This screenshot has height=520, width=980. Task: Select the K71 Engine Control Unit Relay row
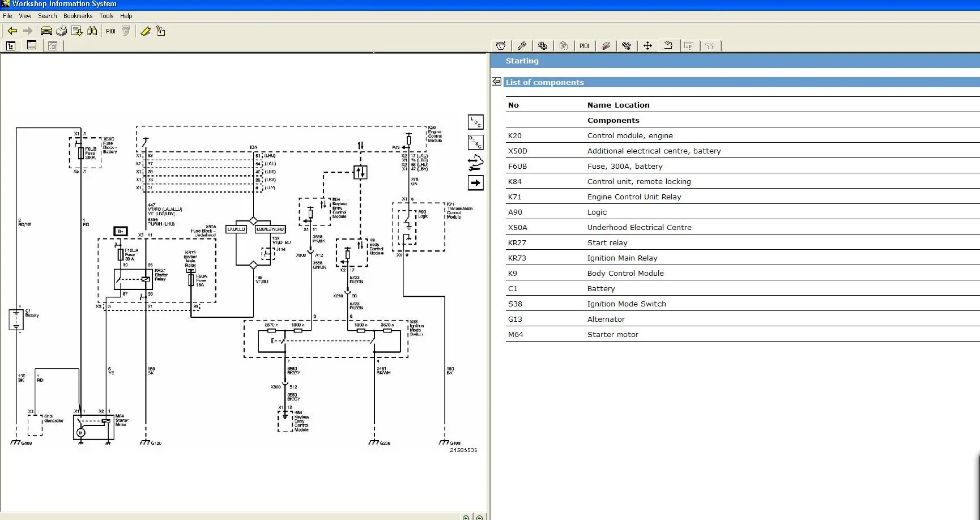[743, 197]
